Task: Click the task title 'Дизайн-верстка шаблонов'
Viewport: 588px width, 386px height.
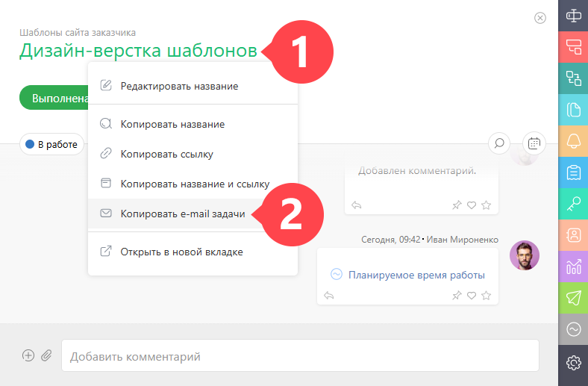Action: coord(138,50)
